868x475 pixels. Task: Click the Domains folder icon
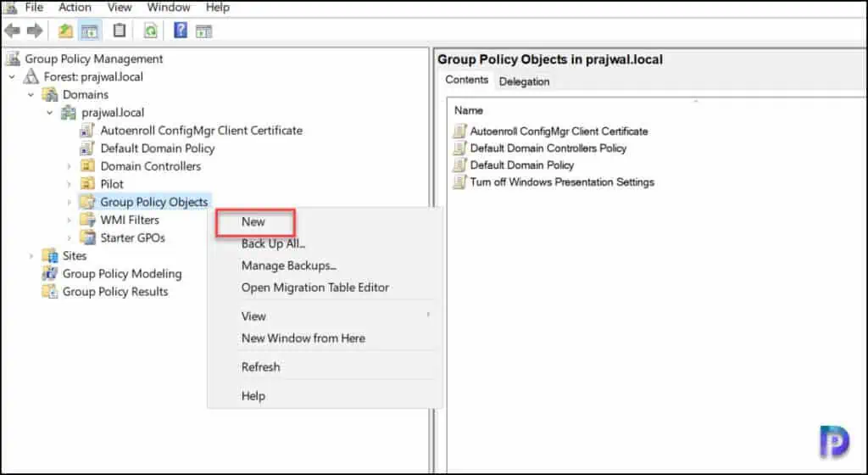[x=50, y=94]
